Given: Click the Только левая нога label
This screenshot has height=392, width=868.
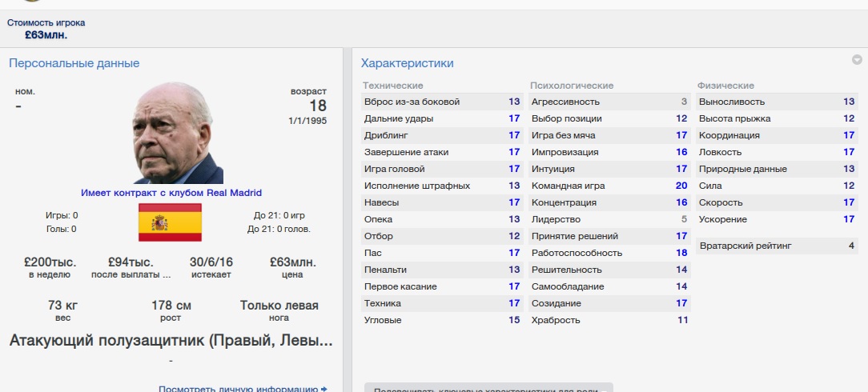Looking at the screenshot, I should [x=279, y=305].
